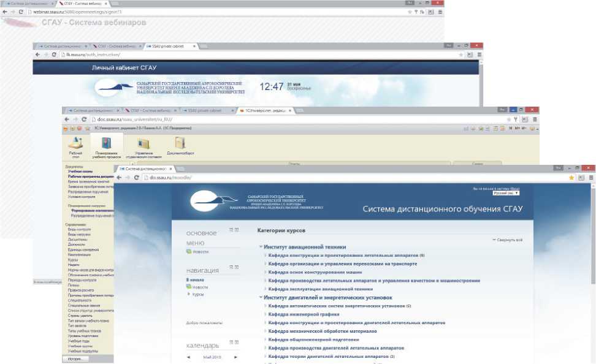Open Планирование учебного процесса section in 1C
Viewport: 596px width, 364px height.
point(107,148)
